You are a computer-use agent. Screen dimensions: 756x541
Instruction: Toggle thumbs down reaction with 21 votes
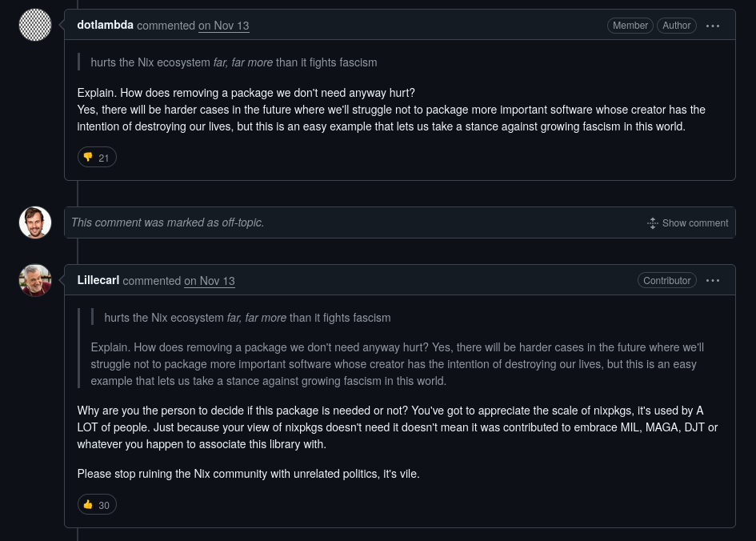(97, 157)
